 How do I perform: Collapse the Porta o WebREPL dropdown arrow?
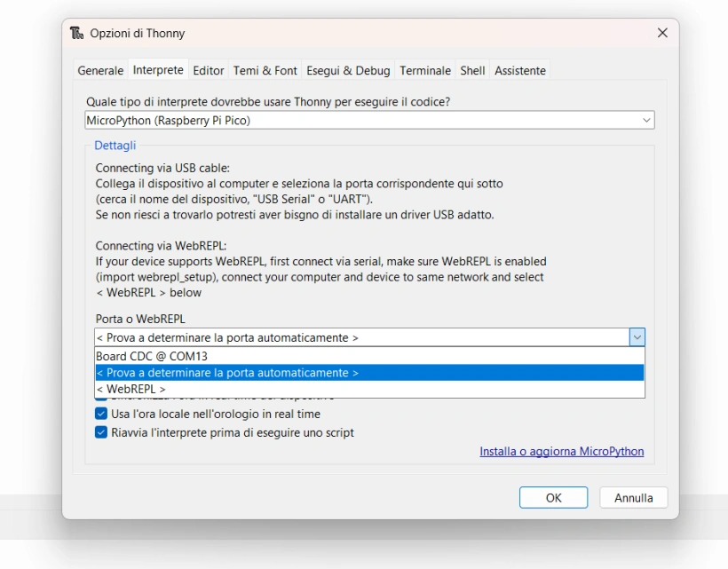[x=637, y=337]
